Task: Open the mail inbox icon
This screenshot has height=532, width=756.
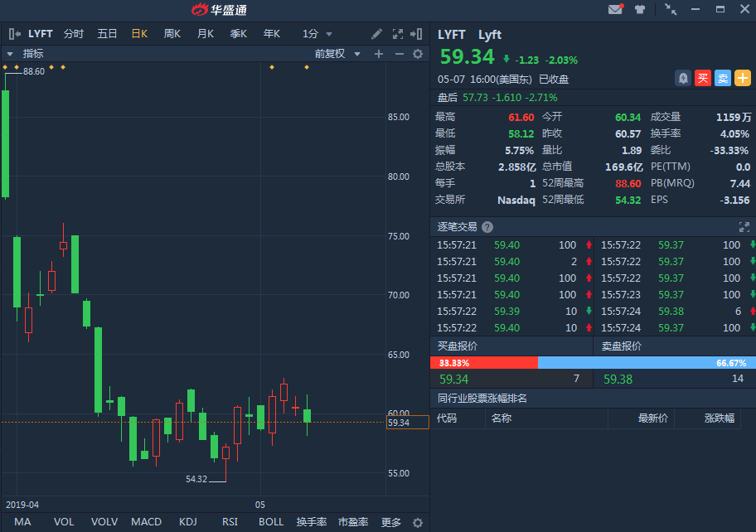Action: click(x=615, y=9)
